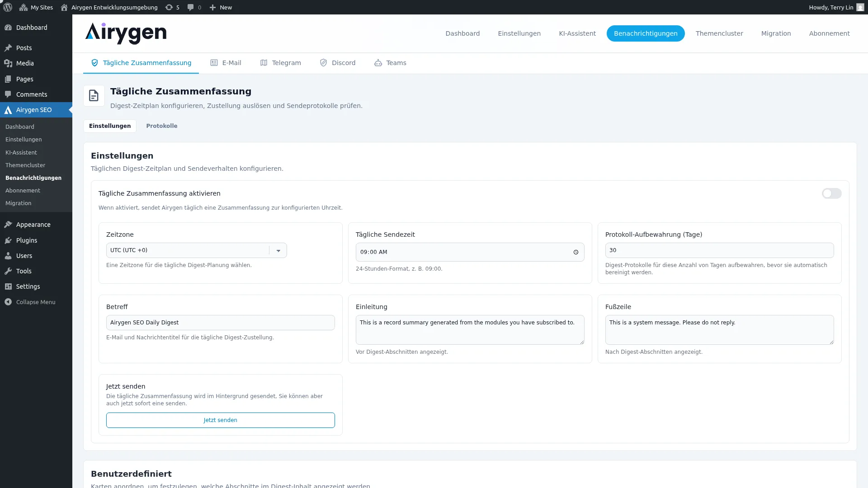The width and height of the screenshot is (868, 488).
Task: Click the updates refresh icon
Action: (169, 7)
